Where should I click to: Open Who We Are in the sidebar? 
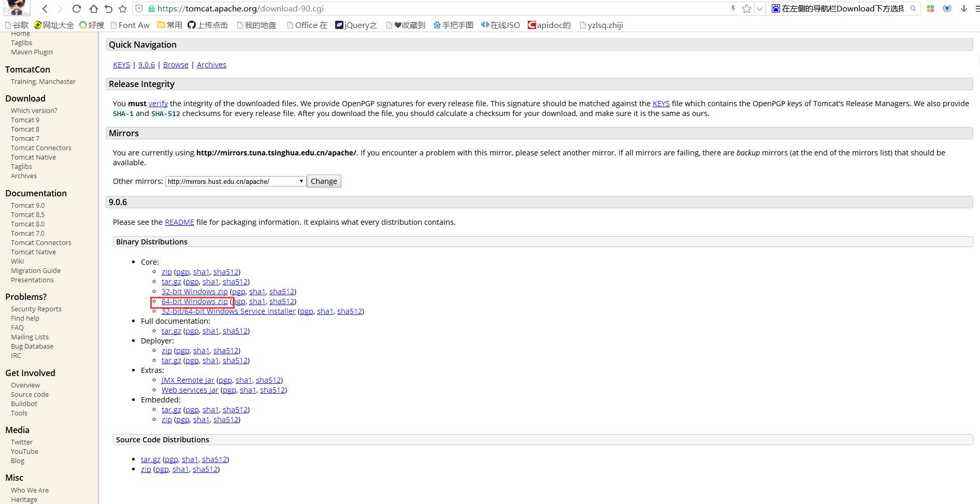click(x=30, y=490)
